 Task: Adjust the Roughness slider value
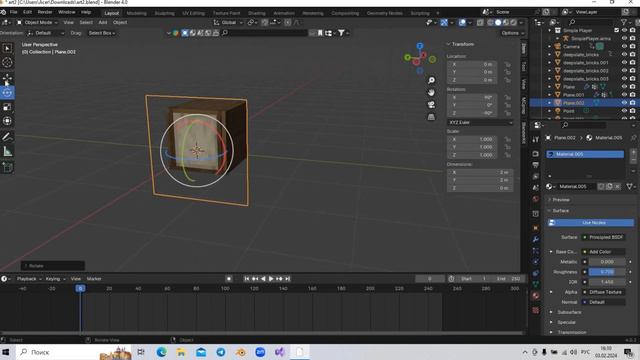pos(607,272)
